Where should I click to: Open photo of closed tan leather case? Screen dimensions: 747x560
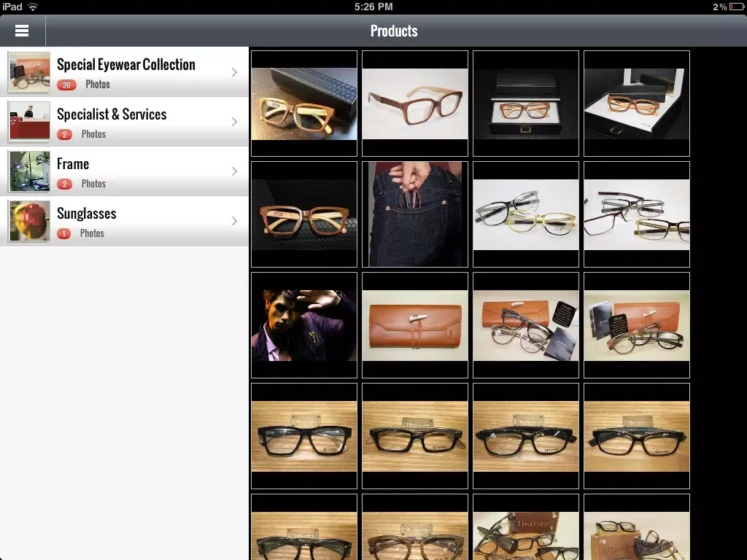pyautogui.click(x=415, y=325)
